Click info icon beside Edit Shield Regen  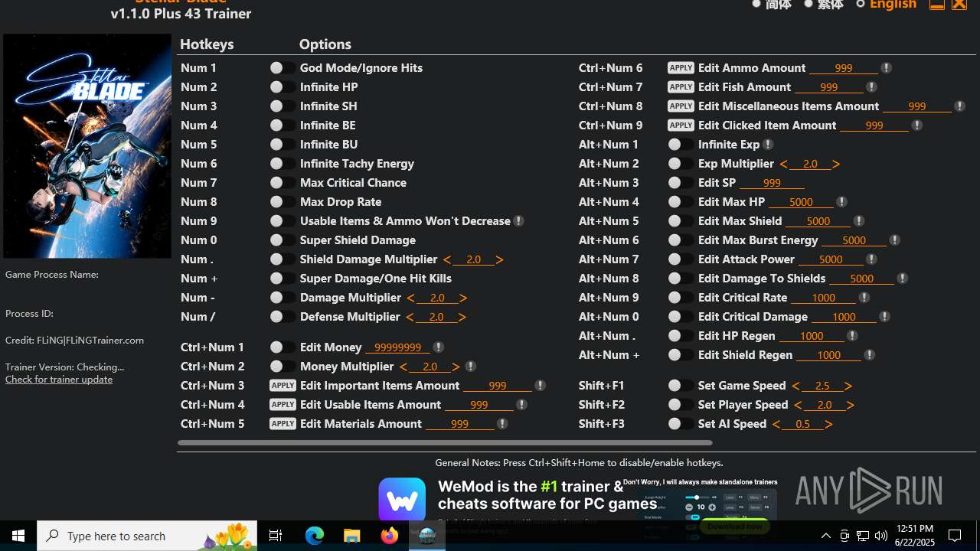coord(870,355)
